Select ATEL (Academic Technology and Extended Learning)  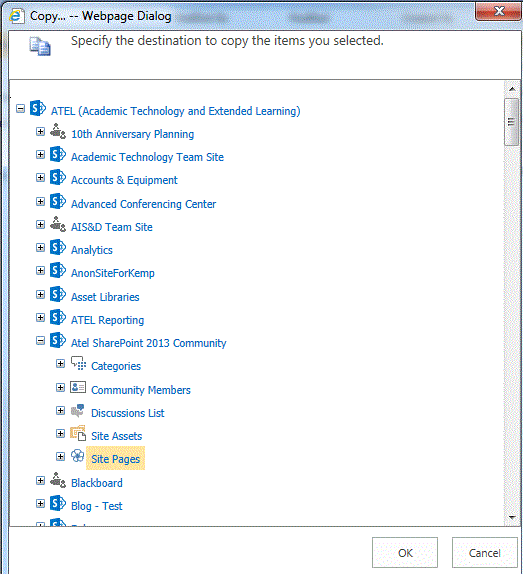point(175,111)
